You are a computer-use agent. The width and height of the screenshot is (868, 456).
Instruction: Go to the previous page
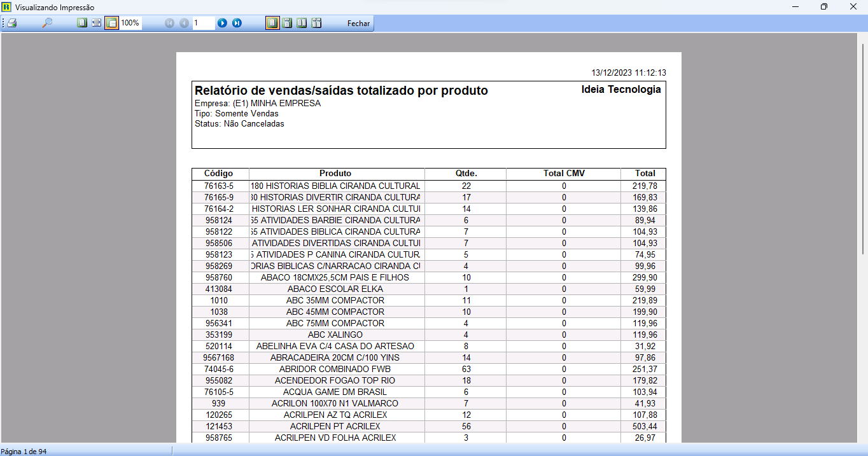[184, 23]
